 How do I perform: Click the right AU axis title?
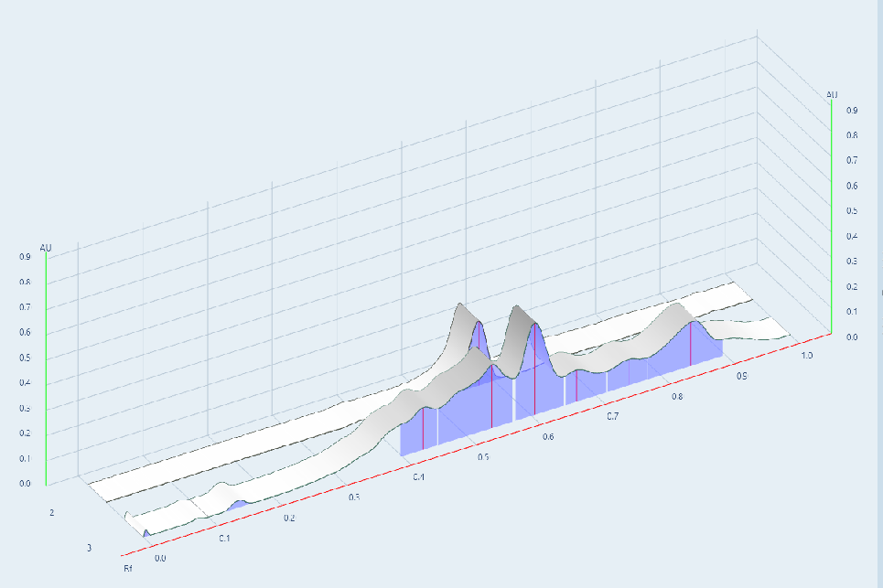coord(832,94)
